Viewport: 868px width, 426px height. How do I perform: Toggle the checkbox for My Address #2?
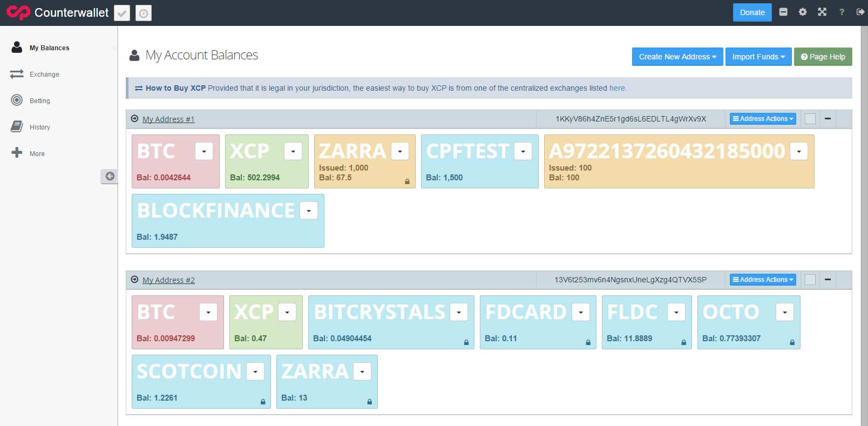[810, 280]
